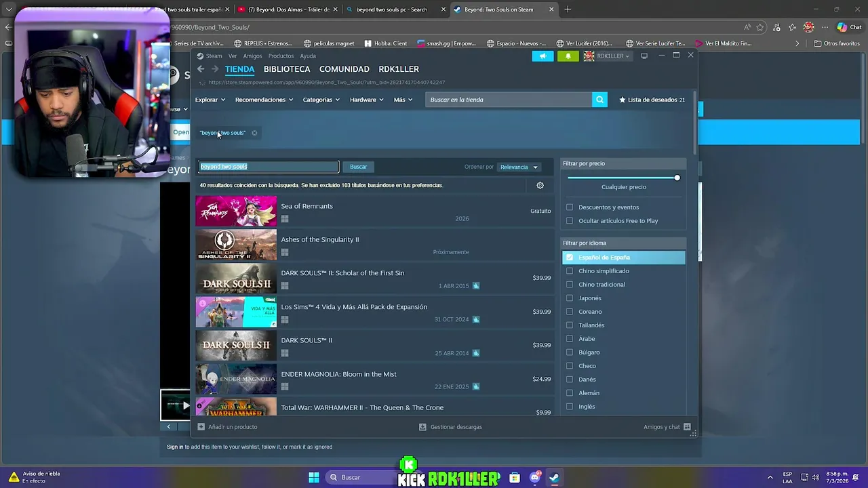The image size is (868, 488).
Task: Expand the Recomendaciones dropdown
Action: tap(264, 100)
